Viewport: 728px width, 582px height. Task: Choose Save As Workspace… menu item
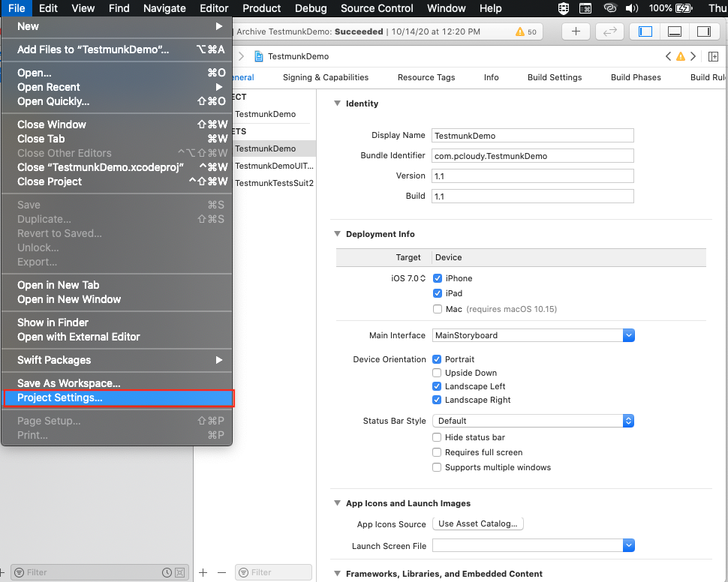click(117, 383)
